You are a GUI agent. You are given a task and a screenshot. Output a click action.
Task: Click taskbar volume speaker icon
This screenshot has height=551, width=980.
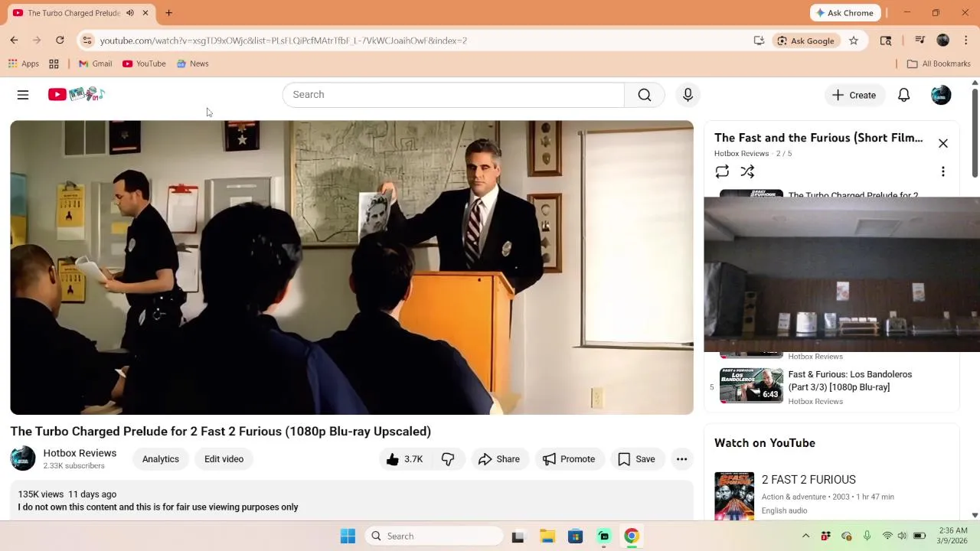pos(903,536)
